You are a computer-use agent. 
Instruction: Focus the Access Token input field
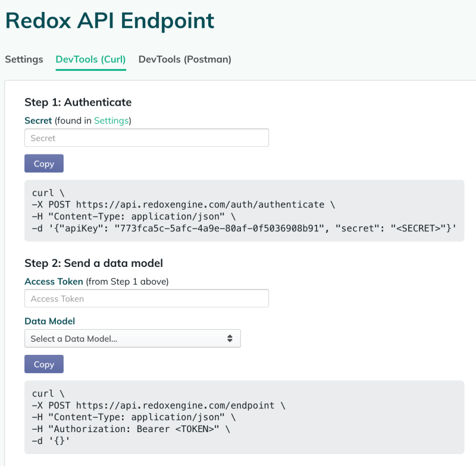pos(146,298)
